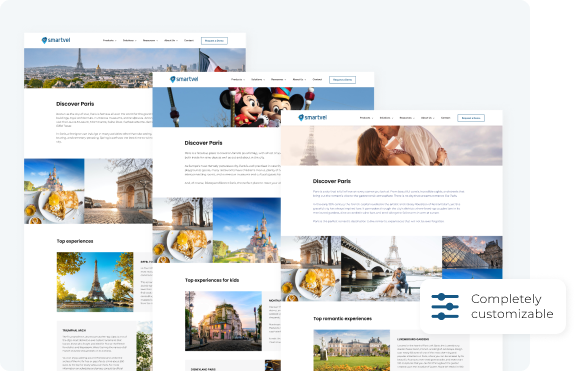Open the Luxembourg Gardens palace photo

click(x=352, y=350)
